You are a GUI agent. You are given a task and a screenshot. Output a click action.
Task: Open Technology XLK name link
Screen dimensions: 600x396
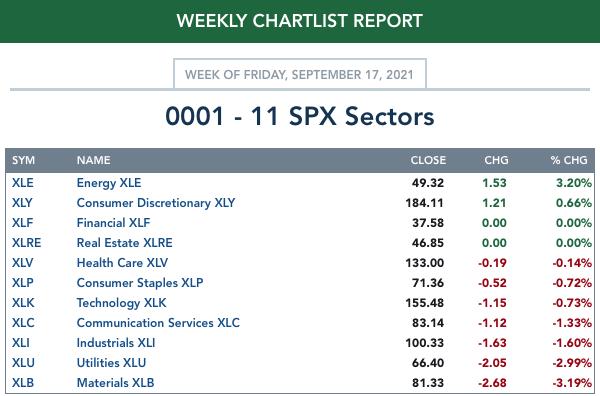(x=121, y=303)
